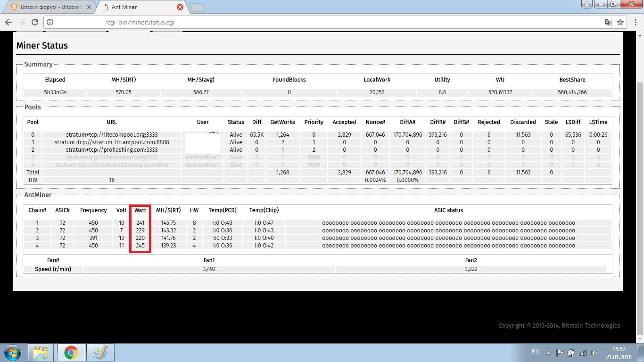
Task: Switch to the Bitcoin форум tab
Action: pos(51,7)
